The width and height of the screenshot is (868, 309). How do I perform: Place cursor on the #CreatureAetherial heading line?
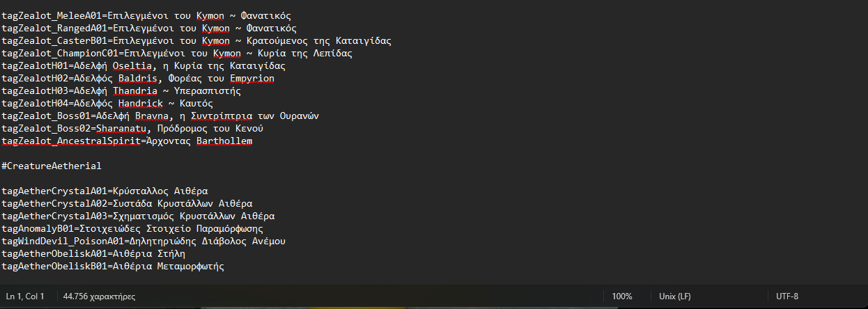point(52,166)
